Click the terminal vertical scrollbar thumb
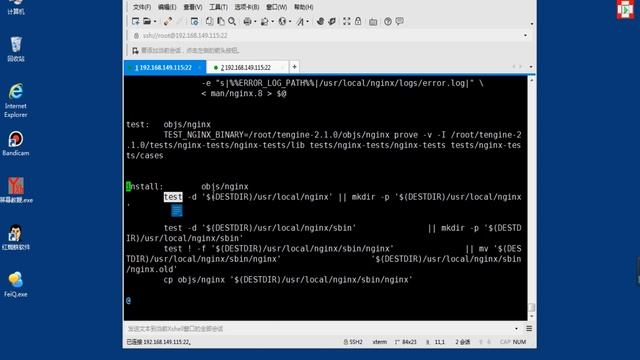 coord(531,307)
